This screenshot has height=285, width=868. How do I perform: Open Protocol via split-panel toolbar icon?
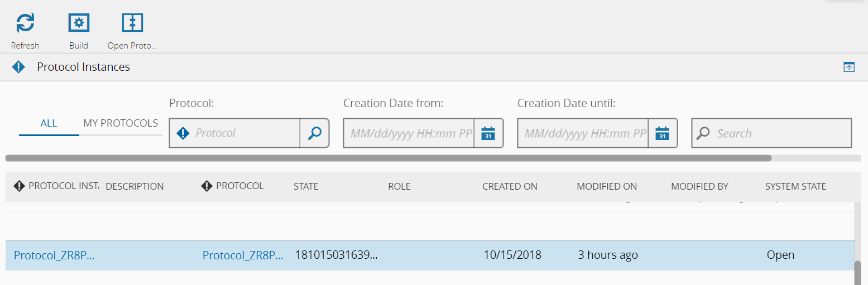point(132,23)
